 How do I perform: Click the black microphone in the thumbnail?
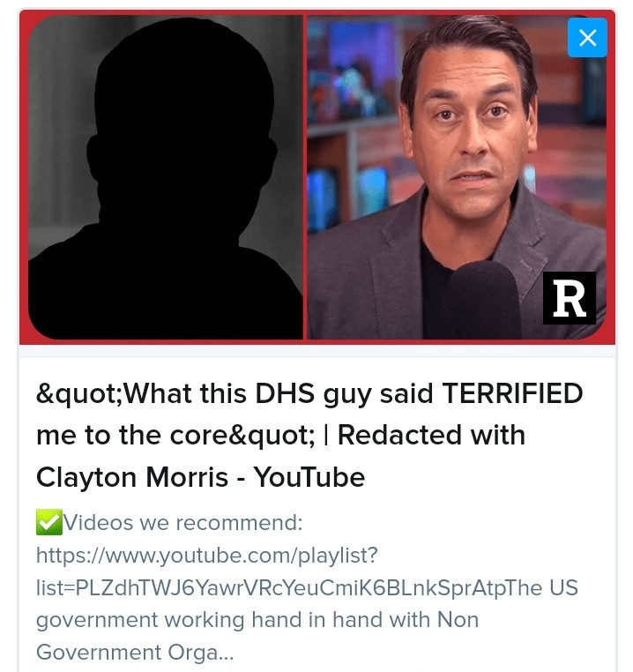coord(483,300)
